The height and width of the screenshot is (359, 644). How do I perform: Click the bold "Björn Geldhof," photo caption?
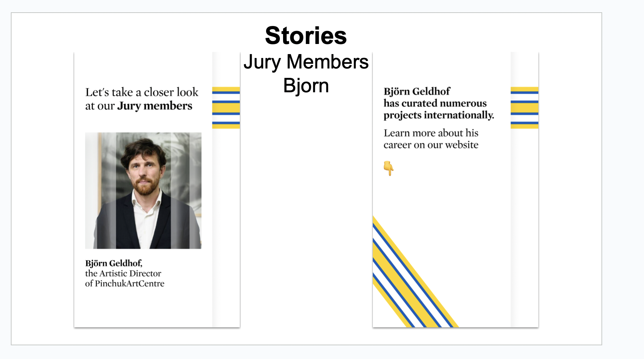[114, 263]
